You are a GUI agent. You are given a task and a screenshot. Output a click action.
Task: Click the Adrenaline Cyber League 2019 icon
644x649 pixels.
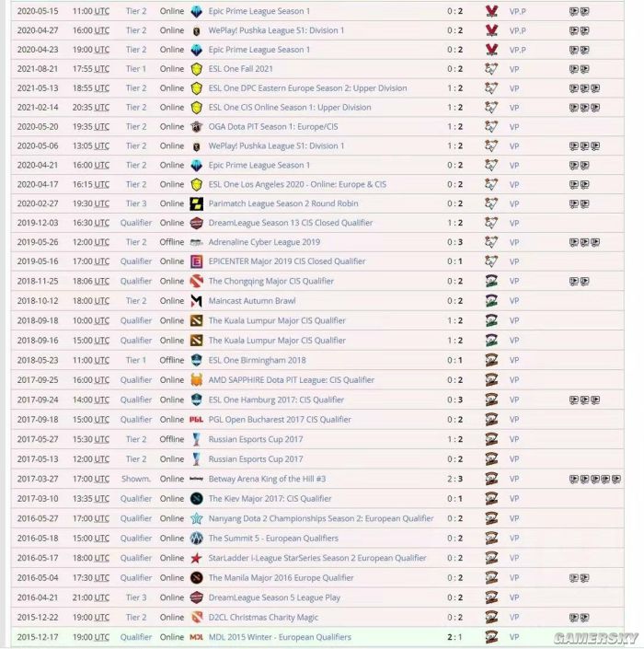197,242
